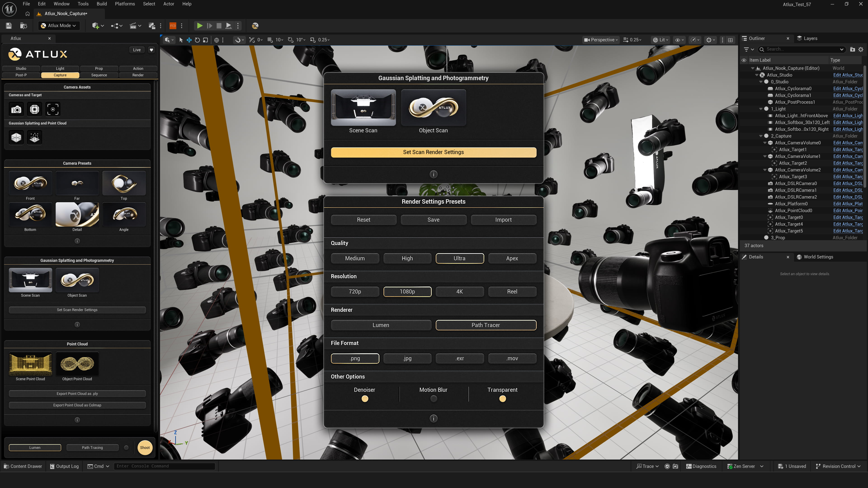Click the Save current level icon
This screenshot has height=488, width=868.
[x=8, y=26]
